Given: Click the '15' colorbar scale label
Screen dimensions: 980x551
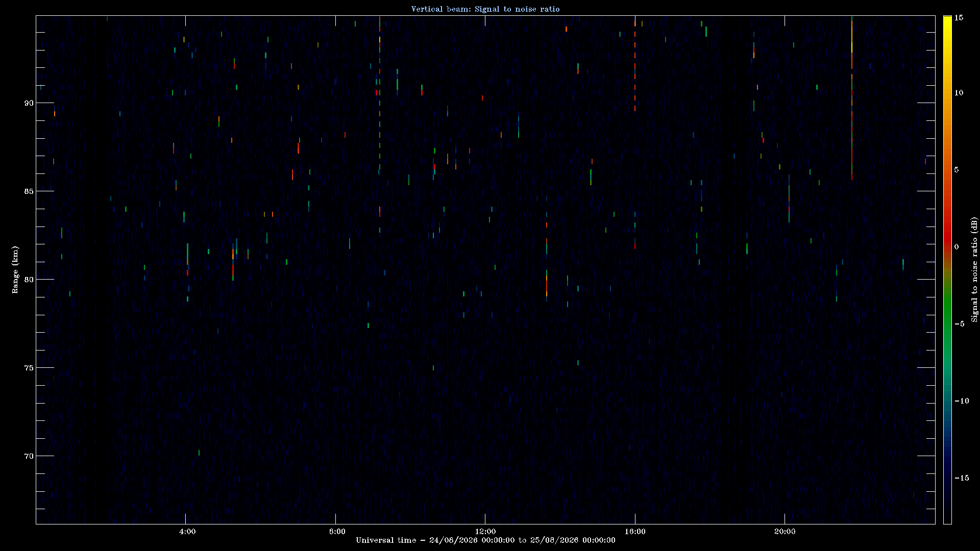Looking at the screenshot, I should (x=959, y=18).
